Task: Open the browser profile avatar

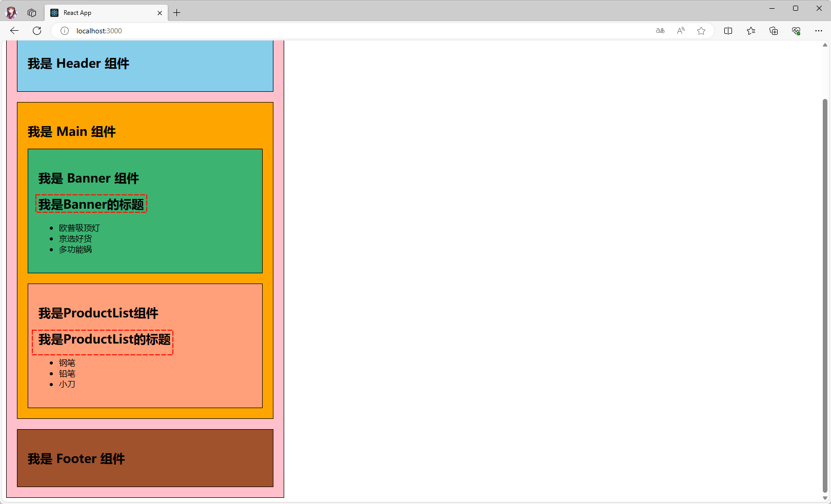Action: click(11, 13)
